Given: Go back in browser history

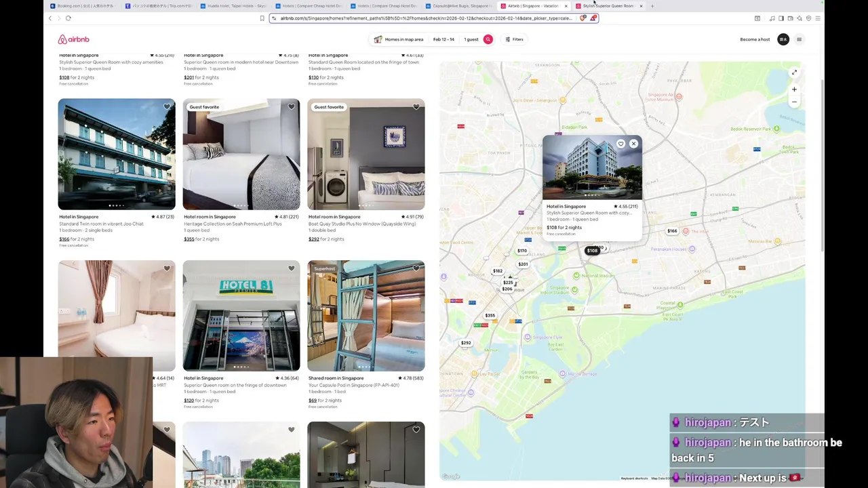Looking at the screenshot, I should (50, 18).
